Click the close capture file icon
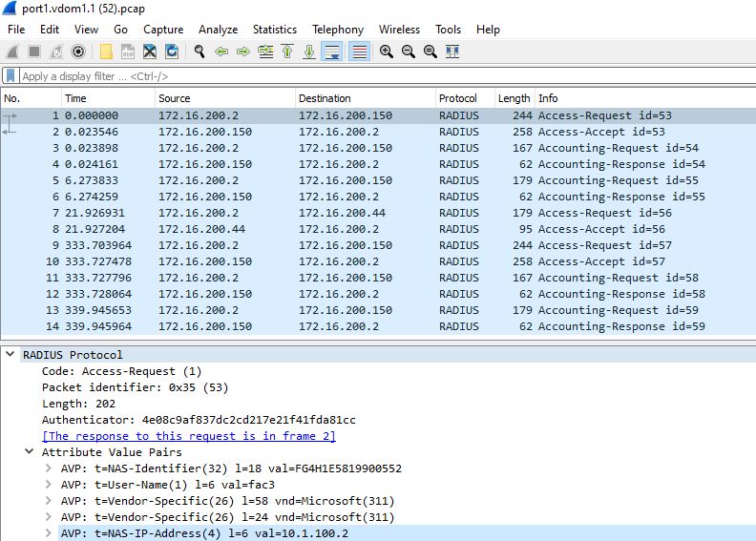This screenshot has width=756, height=541. tap(150, 52)
